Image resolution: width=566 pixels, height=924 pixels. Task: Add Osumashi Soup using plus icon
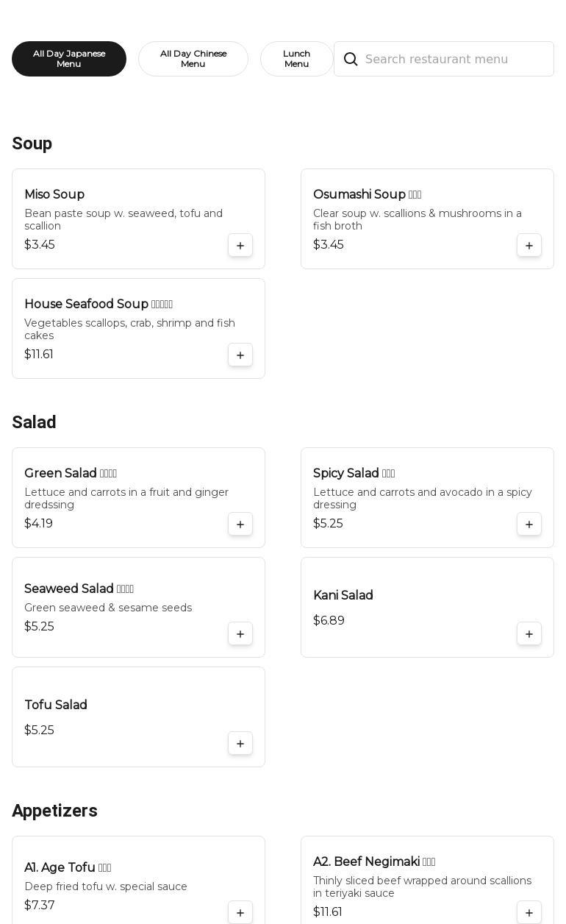pos(529,245)
